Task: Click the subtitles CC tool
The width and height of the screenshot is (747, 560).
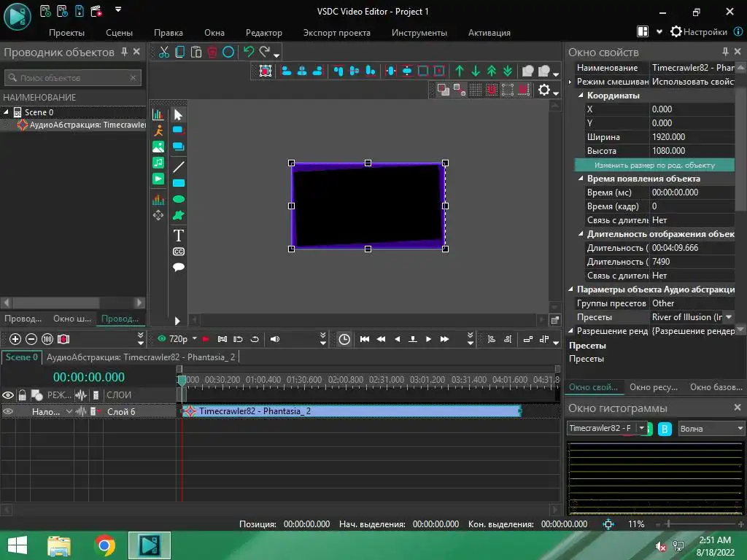Action: tap(178, 252)
